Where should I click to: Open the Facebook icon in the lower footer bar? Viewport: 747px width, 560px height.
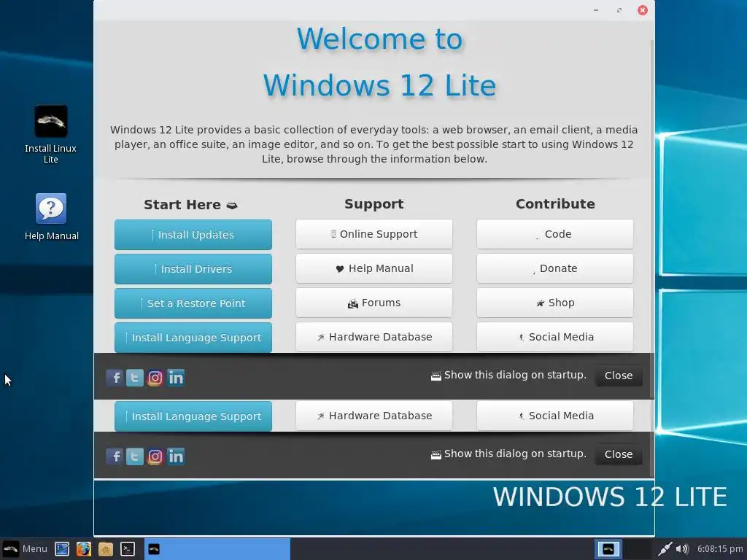115,456
